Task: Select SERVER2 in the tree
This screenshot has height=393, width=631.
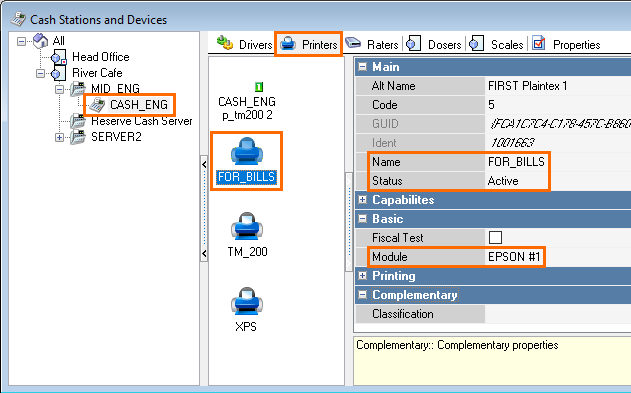Action: pos(116,137)
